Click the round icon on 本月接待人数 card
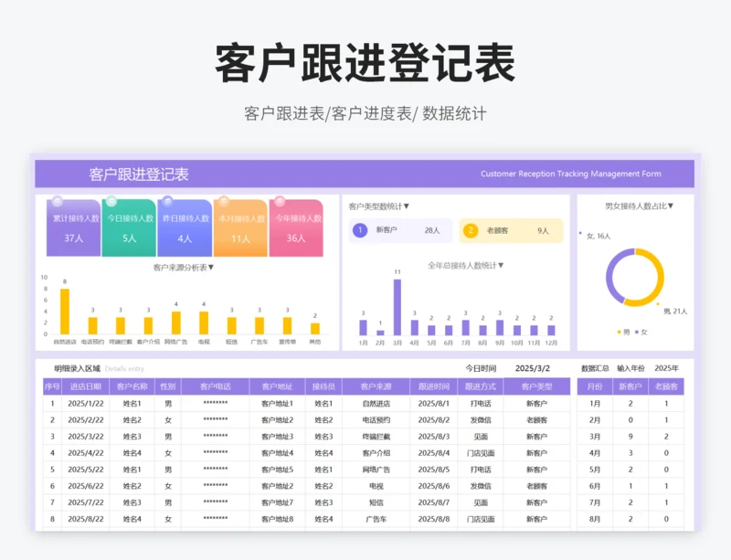The height and width of the screenshot is (560, 731). [222, 201]
